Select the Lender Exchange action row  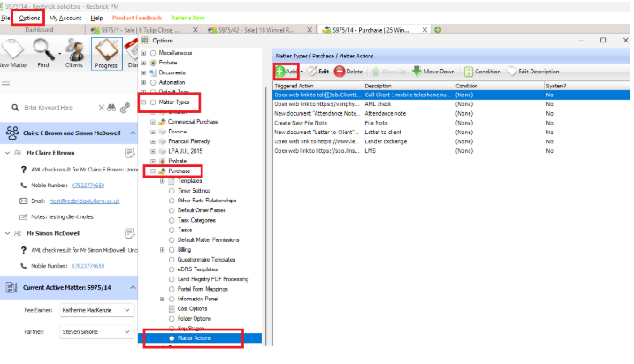point(451,142)
